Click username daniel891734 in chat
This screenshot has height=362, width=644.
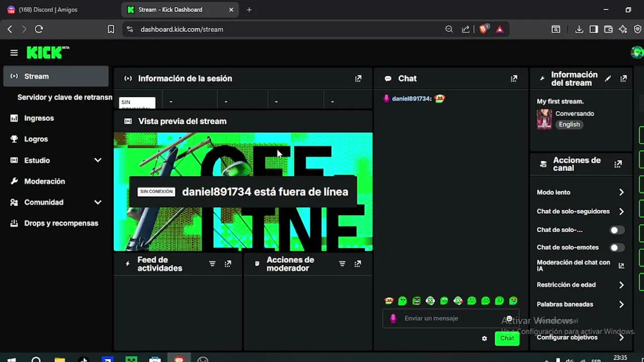click(x=411, y=99)
